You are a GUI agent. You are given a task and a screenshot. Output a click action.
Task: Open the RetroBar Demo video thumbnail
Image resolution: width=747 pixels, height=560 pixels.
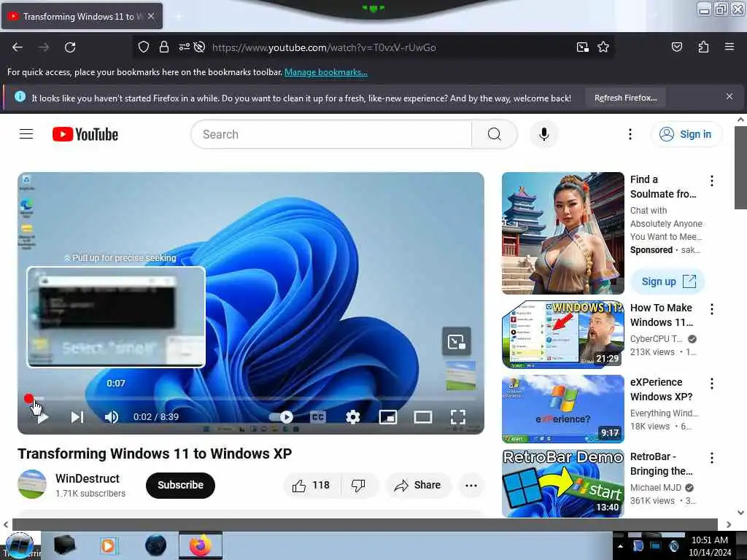point(563,483)
